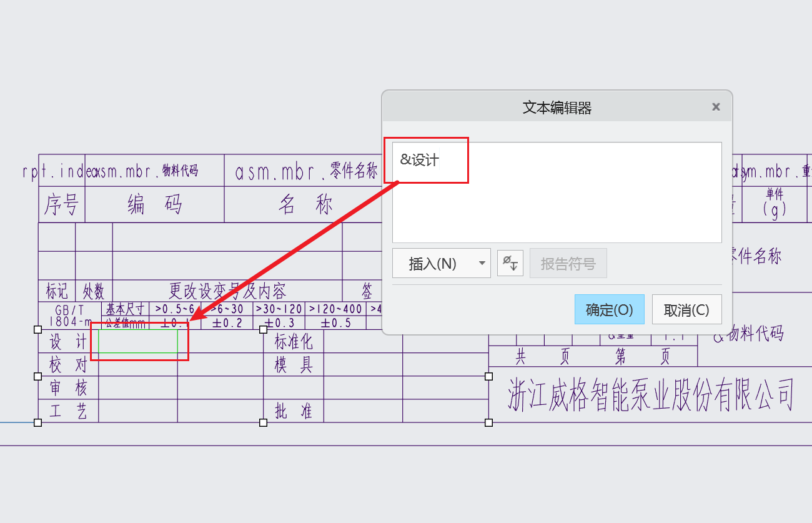Click the 模具 table cell
This screenshot has width=812, height=523.
293,364
